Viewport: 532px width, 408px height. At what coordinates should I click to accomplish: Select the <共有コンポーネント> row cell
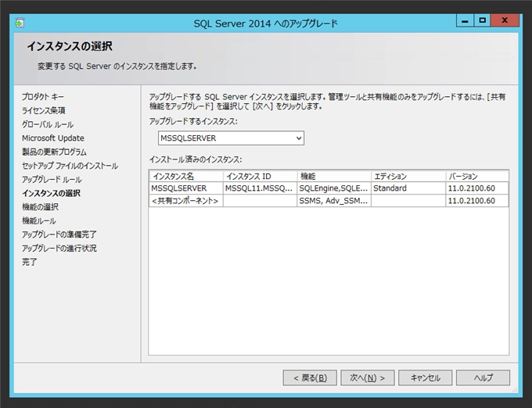[x=186, y=201]
